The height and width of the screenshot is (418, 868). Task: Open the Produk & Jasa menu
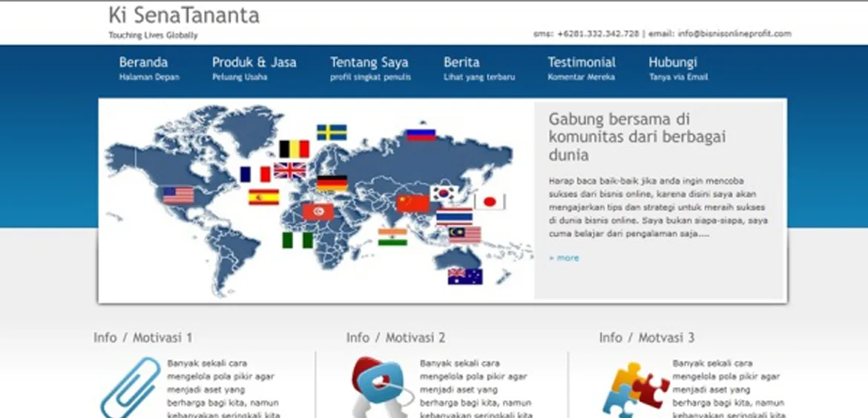coord(254,62)
